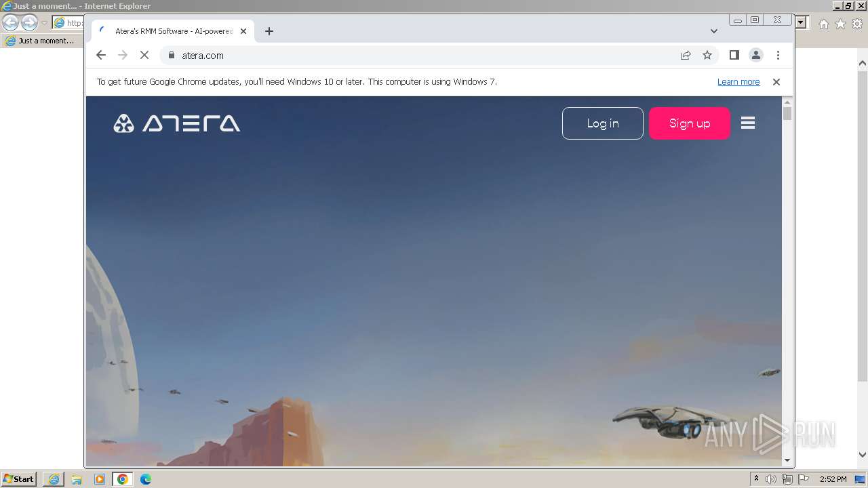
Task: Click the volume speaker tray icon
Action: 771,479
